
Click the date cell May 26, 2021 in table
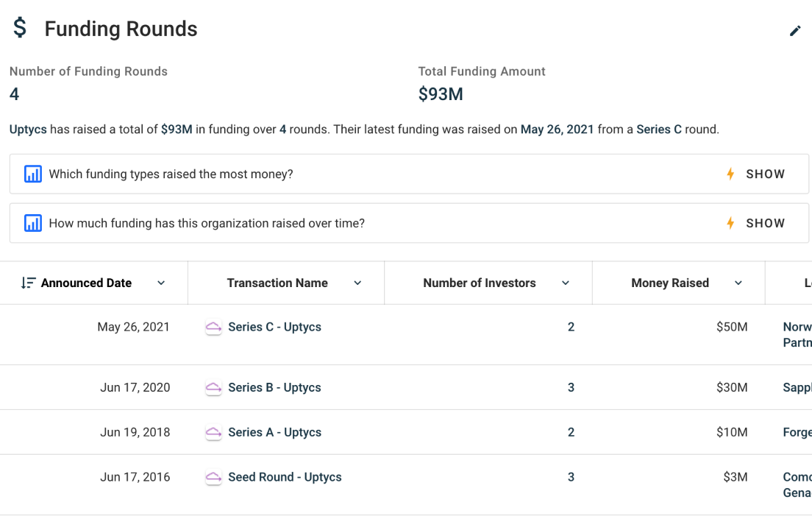point(133,327)
